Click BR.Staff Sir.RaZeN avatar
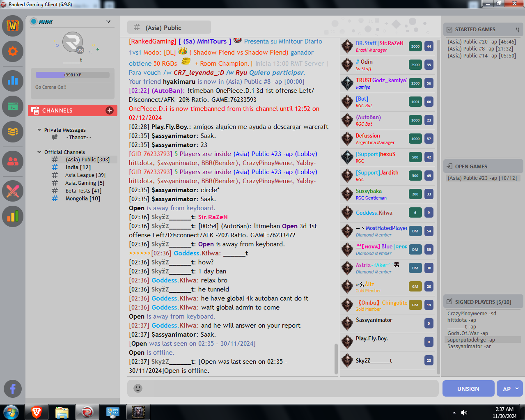Viewport: 525px width, 420px height. coord(347,46)
